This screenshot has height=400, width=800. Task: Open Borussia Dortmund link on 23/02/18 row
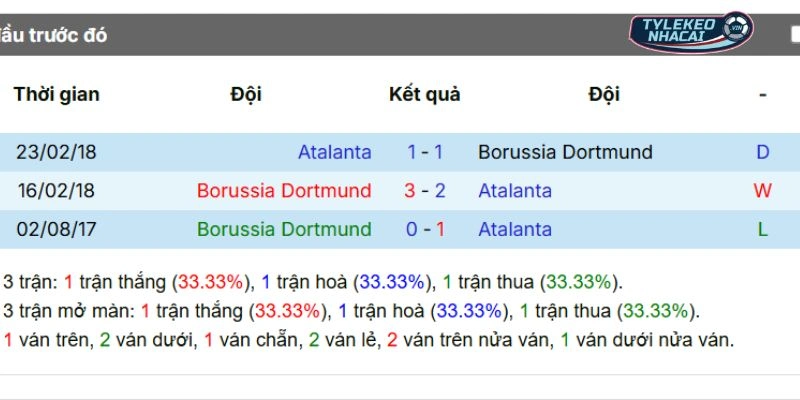[565, 152]
